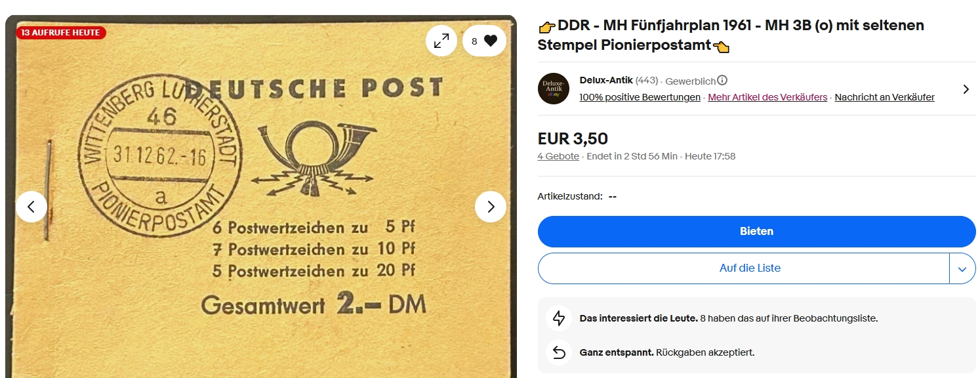This screenshot has height=378, width=980.
Task: Add the item via Auf die Liste
Action: point(744,268)
